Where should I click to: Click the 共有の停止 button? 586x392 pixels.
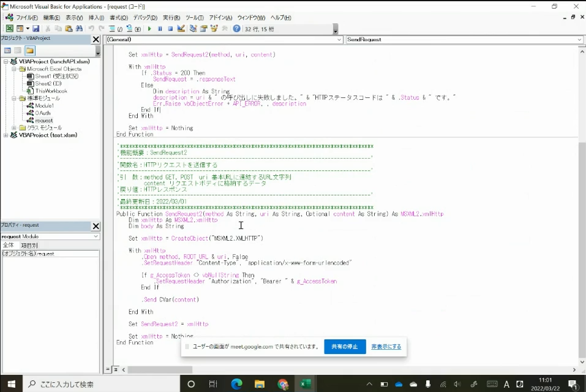click(x=345, y=347)
